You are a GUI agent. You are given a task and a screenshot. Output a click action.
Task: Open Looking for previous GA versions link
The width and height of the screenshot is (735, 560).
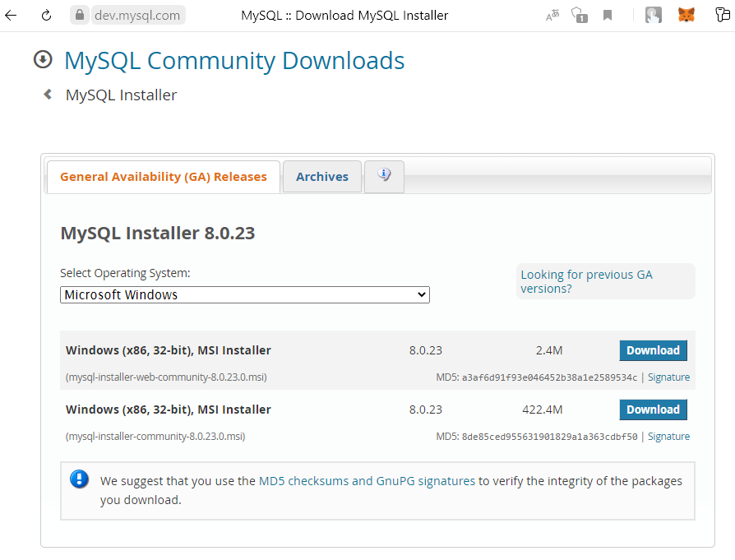pyautogui.click(x=586, y=281)
